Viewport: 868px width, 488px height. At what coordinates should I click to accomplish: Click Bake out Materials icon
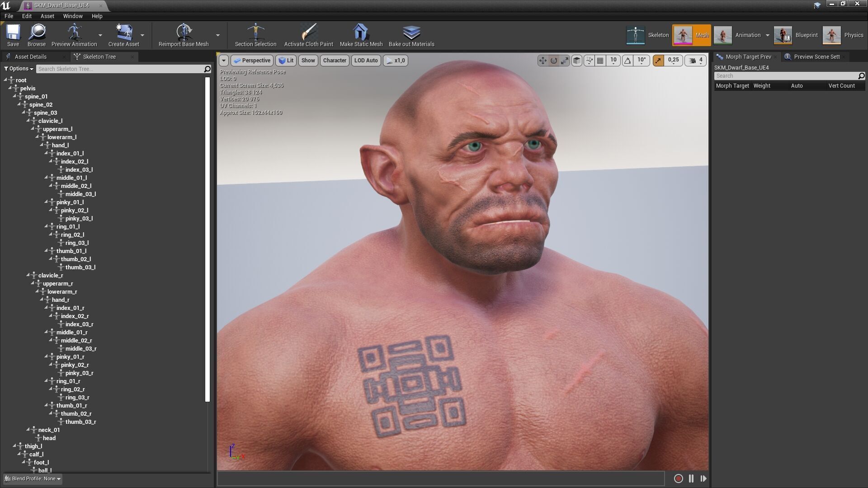coord(411,33)
